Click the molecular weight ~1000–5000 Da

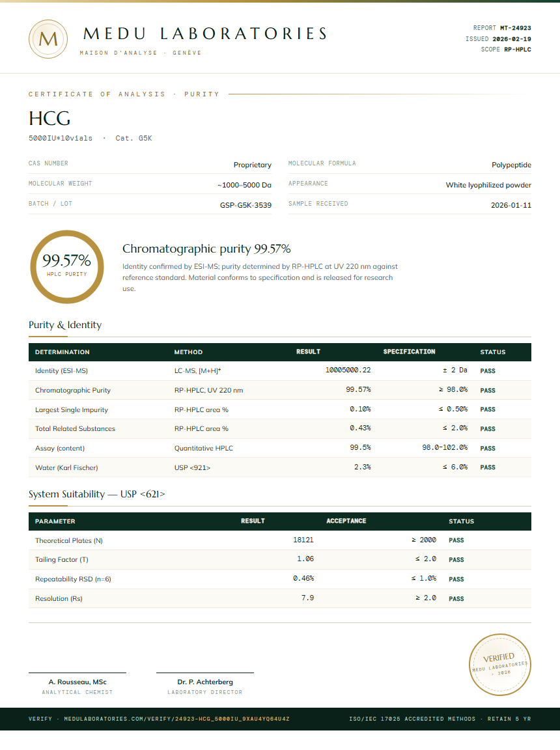pyautogui.click(x=244, y=185)
